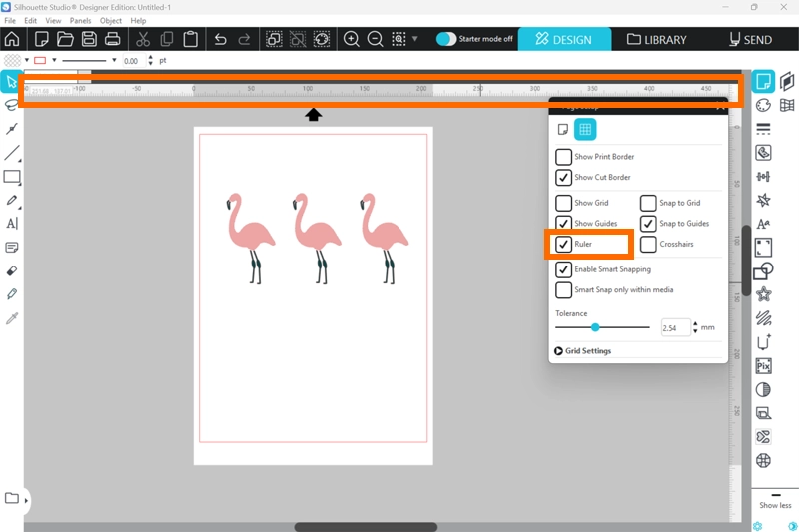Select the Text tool in the left toolbar
The width and height of the screenshot is (799, 532).
tap(12, 224)
